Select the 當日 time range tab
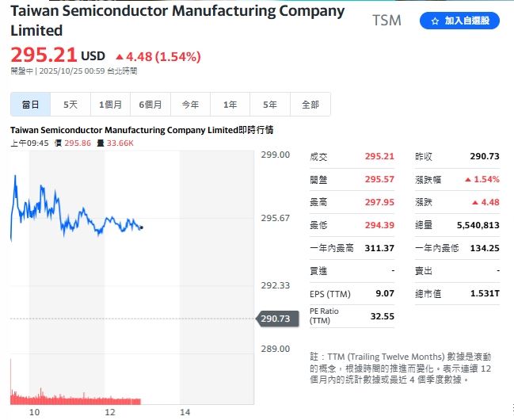The width and height of the screenshot is (514, 420). 31,105
